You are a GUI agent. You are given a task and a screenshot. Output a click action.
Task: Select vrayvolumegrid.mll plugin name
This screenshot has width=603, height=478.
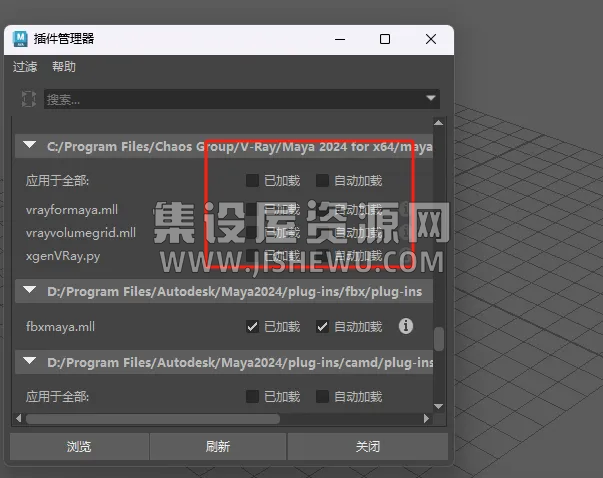(81, 233)
